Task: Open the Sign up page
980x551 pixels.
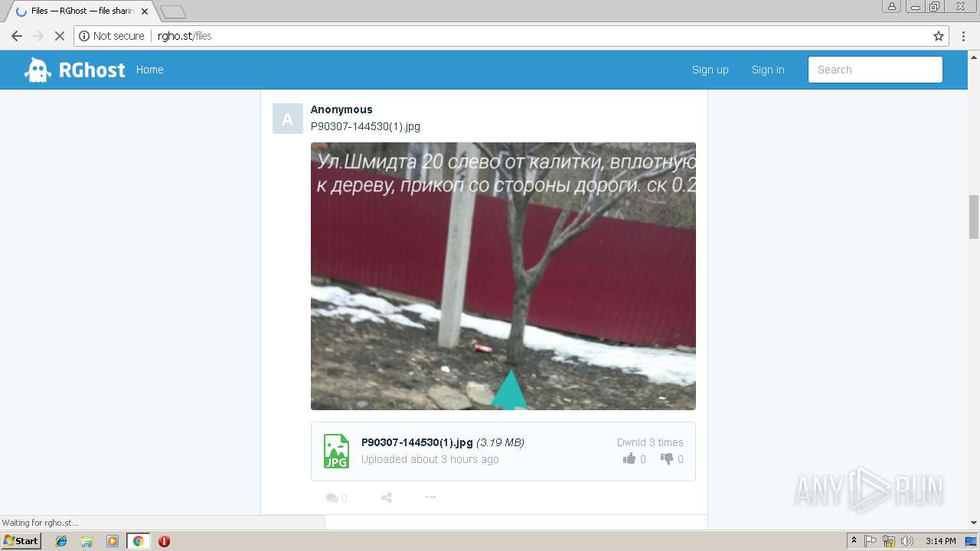Action: [x=710, y=70]
